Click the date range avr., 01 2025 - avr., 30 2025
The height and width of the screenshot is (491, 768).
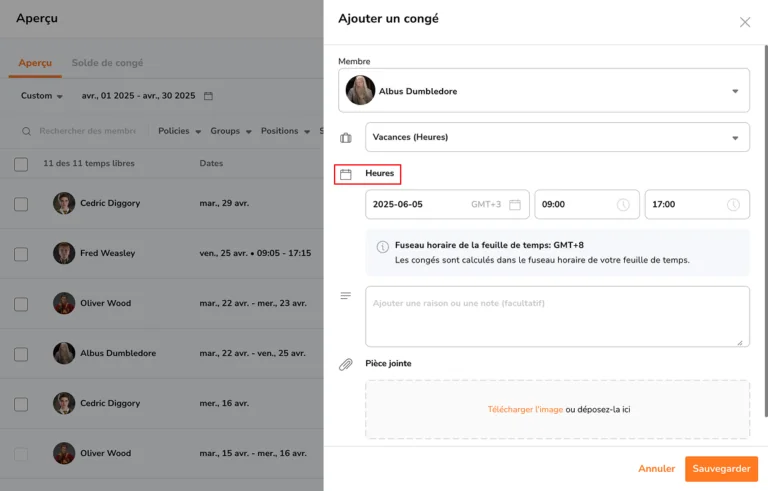point(138,96)
